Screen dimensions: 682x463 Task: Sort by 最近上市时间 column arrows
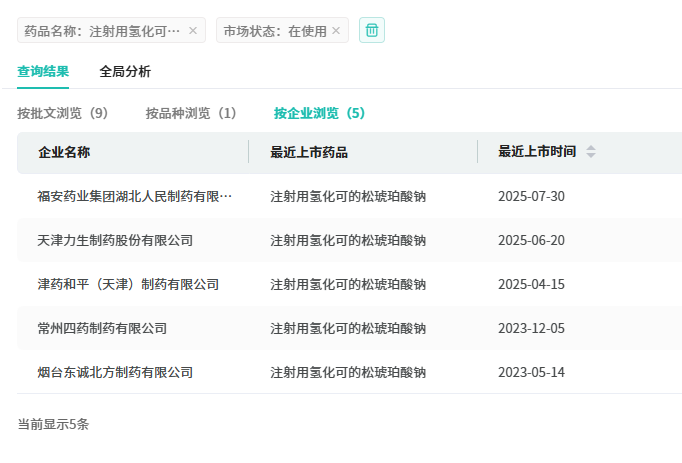(x=591, y=152)
